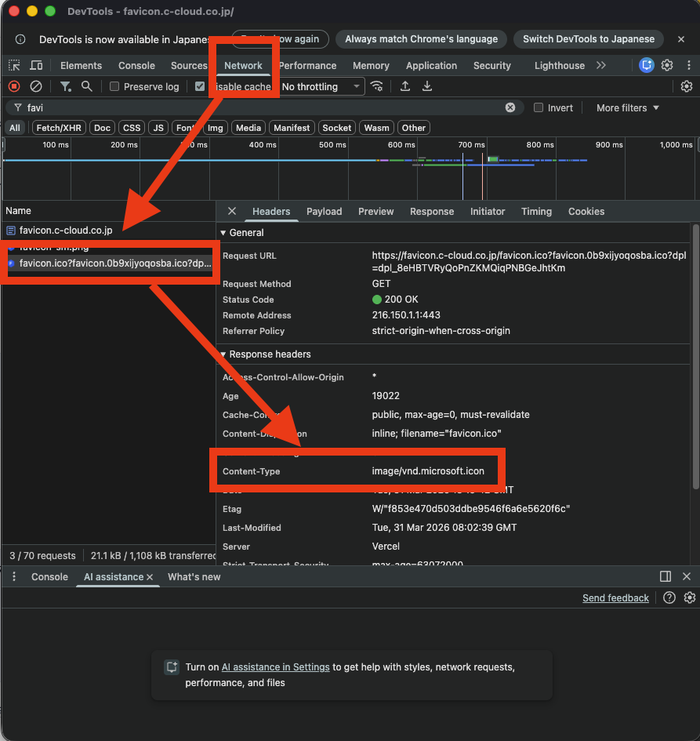Expand the More filters dropdown

click(x=627, y=108)
